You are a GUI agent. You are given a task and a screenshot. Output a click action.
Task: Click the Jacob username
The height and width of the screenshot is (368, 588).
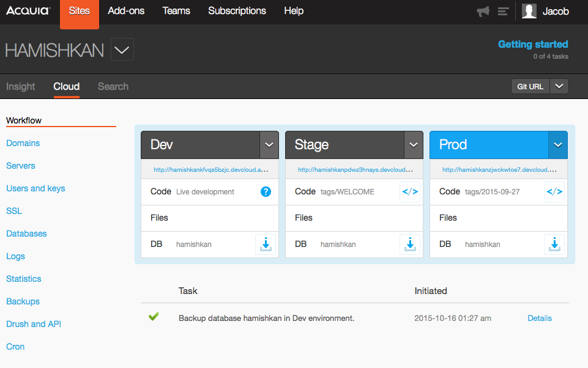(556, 12)
